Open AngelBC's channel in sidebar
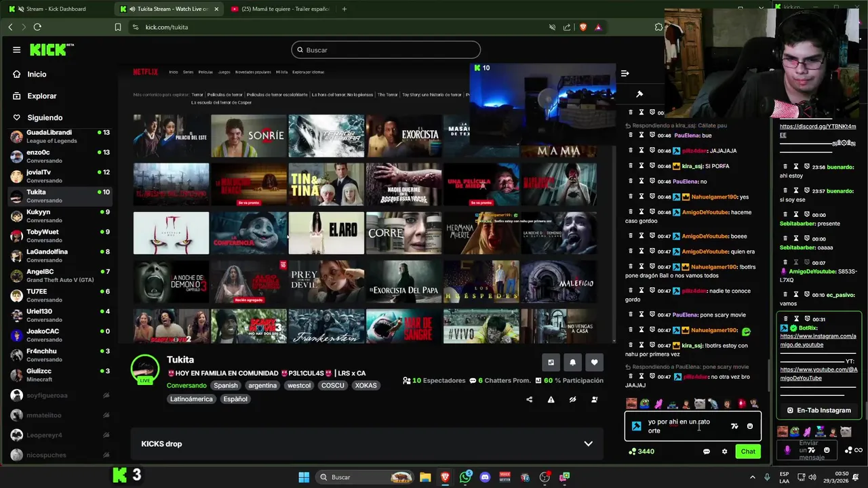Viewport: 868px width, 488px height. pos(60,275)
